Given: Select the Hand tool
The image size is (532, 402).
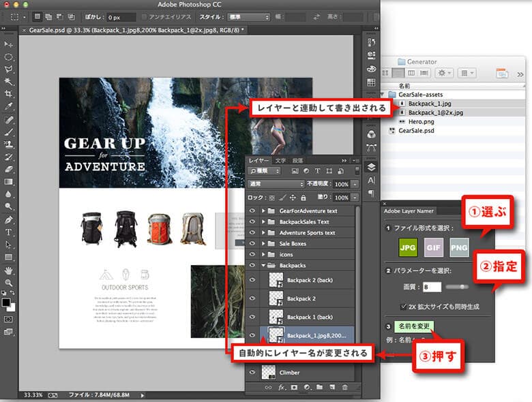Looking at the screenshot, I should tap(8, 270).
